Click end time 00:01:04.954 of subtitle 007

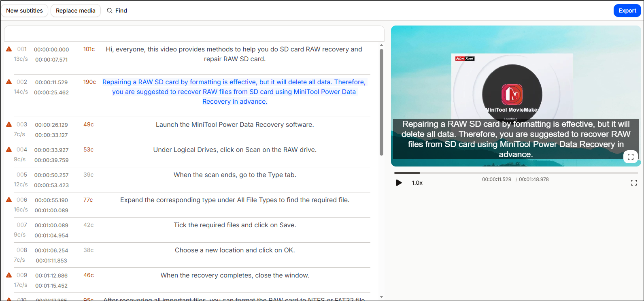click(51, 235)
